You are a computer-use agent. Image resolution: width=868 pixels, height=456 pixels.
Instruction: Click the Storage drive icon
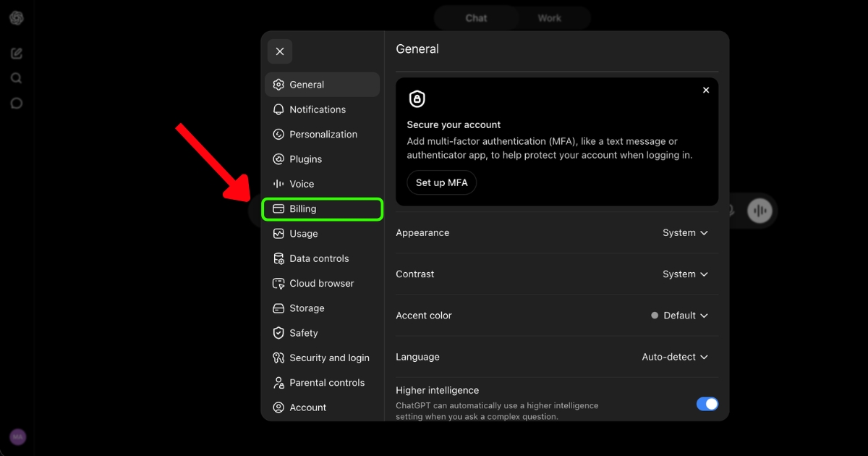point(278,308)
